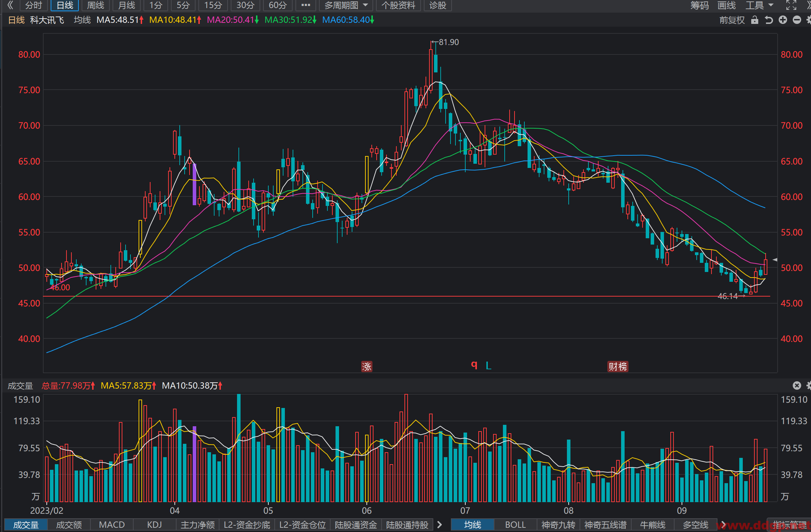
Task: Unlock the chart lock icon
Action: point(755,20)
